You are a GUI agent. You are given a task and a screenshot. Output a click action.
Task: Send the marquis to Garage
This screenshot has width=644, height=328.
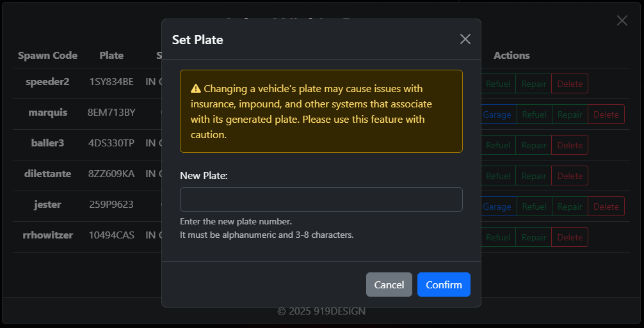(x=497, y=114)
